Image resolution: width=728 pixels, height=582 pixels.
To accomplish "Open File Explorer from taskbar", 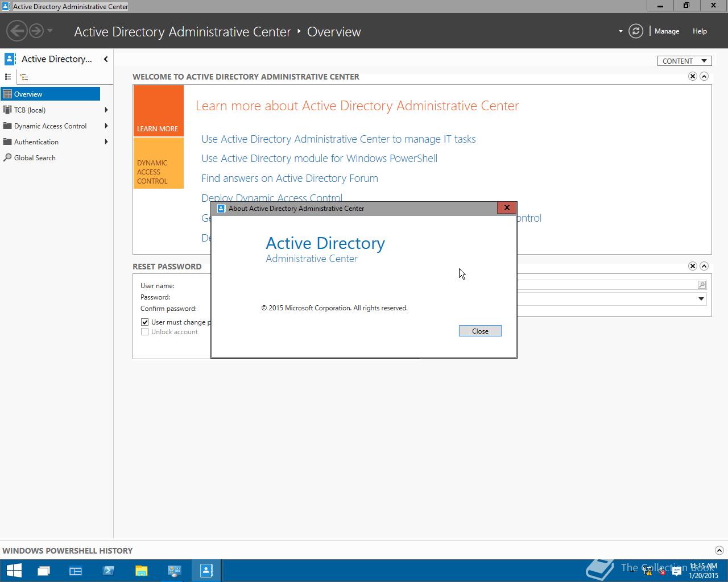I will pyautogui.click(x=141, y=571).
